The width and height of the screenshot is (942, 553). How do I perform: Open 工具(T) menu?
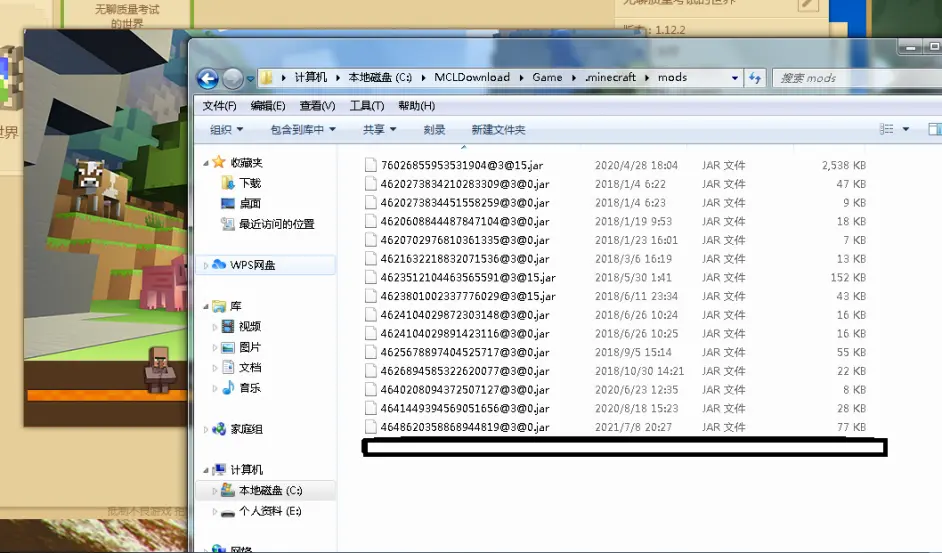pyautogui.click(x=367, y=106)
